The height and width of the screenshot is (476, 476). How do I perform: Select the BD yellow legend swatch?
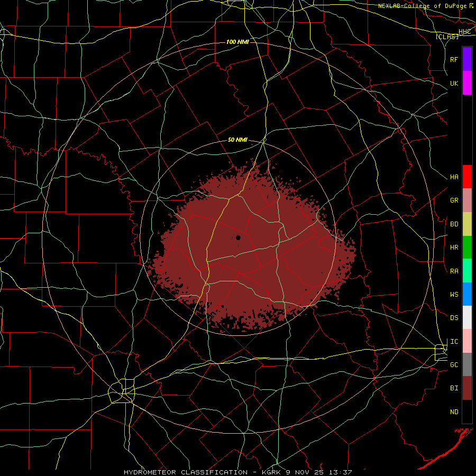coord(467,224)
